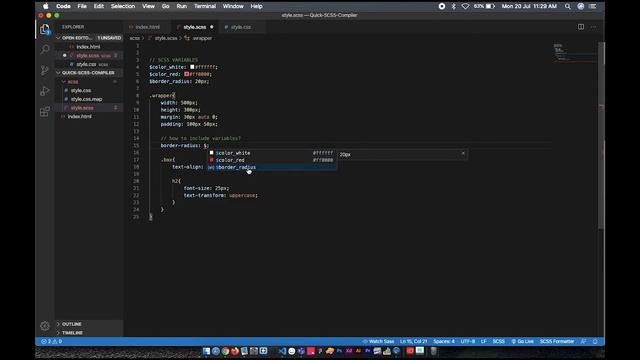Click the editor vertical scrollbar
This screenshot has width=640, height=360.
coord(601,135)
